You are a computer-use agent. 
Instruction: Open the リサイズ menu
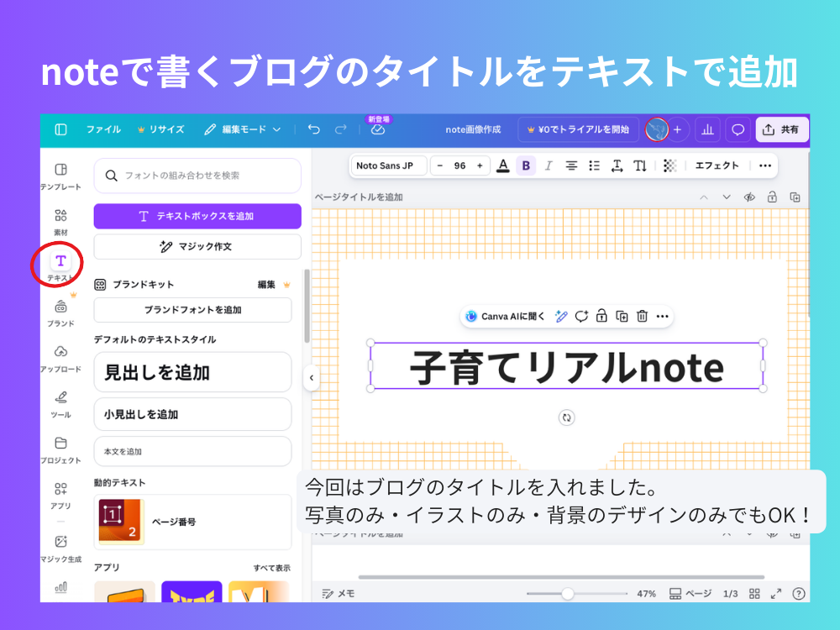click(x=160, y=129)
